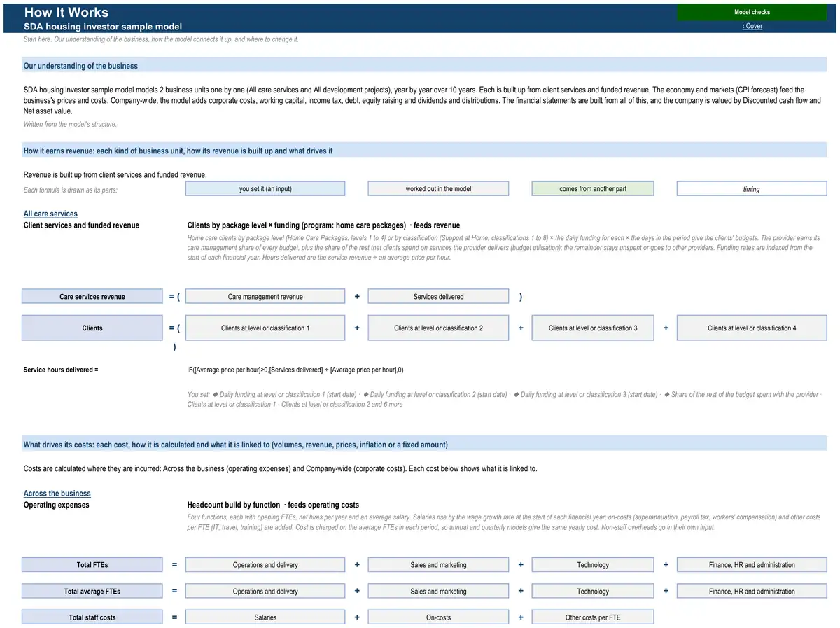Select Clients at level or classification 3 box
The image size is (840, 628).
click(593, 328)
